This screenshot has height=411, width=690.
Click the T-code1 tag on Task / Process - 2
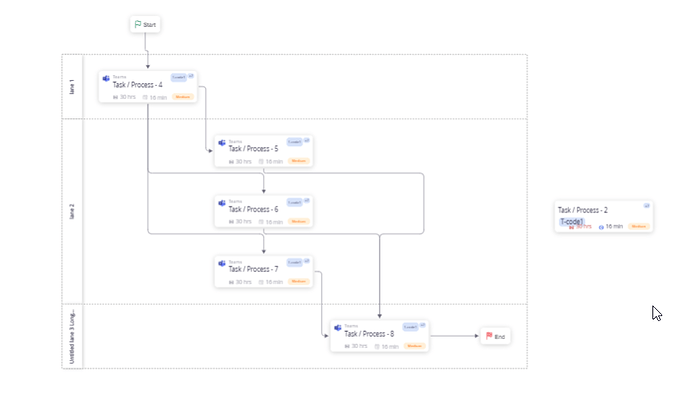click(x=572, y=221)
